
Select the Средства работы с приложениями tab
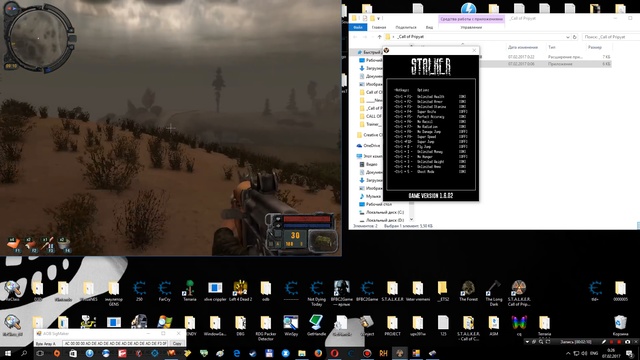[x=471, y=19]
